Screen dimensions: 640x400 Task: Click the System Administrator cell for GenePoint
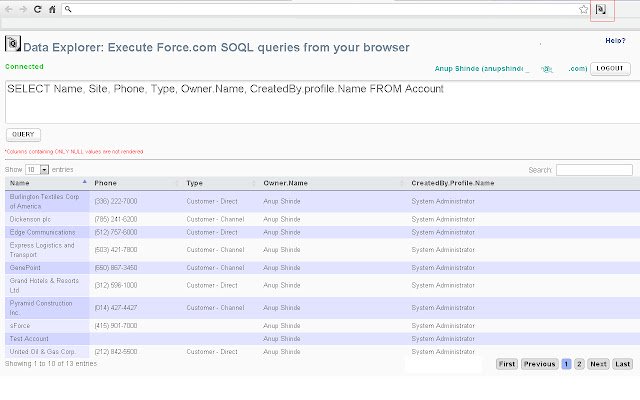443,268
